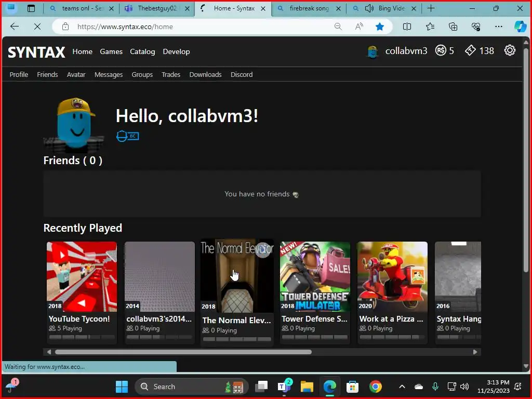
Task: Switch to the teams onl search tab
Action: pos(82,8)
